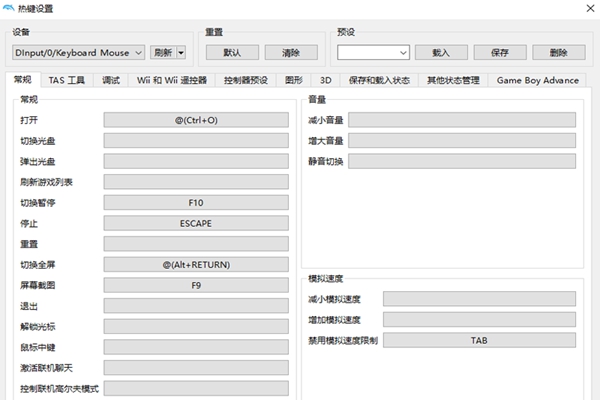
Task: Click the 退出 hotkey field
Action: pyautogui.click(x=196, y=306)
